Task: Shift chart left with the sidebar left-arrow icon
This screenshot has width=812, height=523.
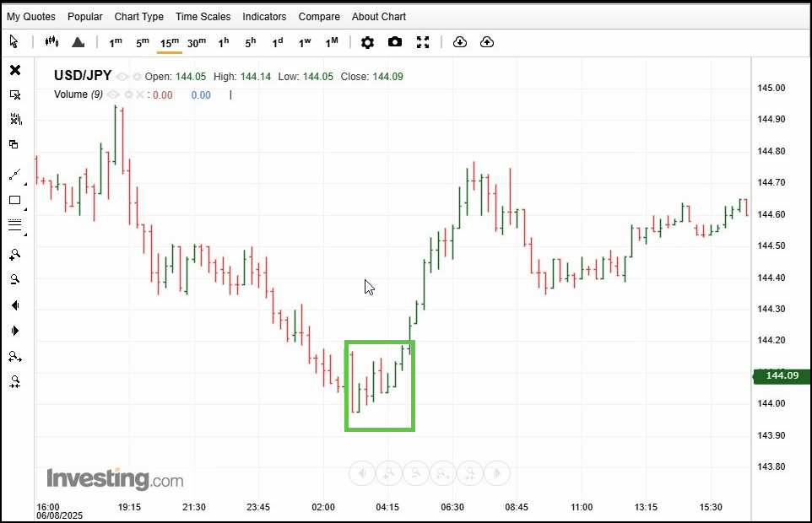Action: [x=15, y=305]
